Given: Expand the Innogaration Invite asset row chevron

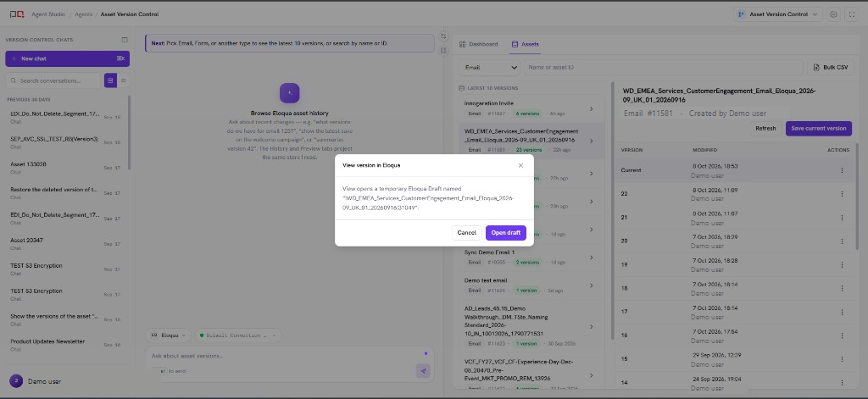Looking at the screenshot, I should (x=591, y=109).
